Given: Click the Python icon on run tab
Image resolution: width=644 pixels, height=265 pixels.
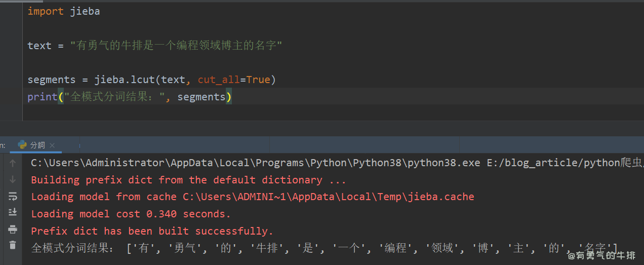Looking at the screenshot, I should point(22,145).
